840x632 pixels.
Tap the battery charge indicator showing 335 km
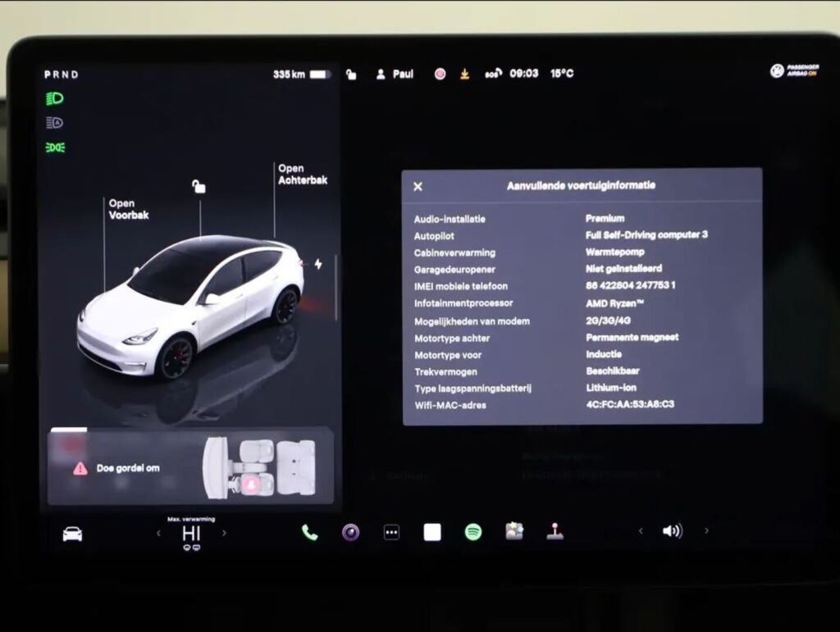click(x=302, y=72)
